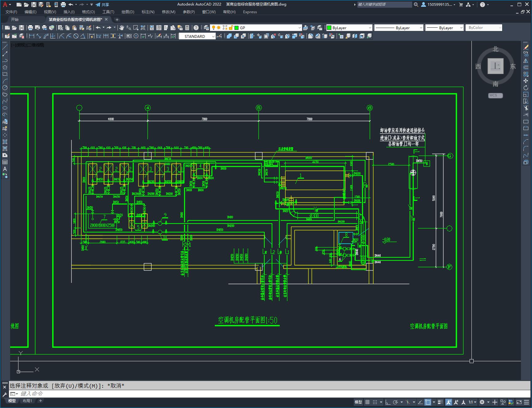Open the annotation scale 1:1 dropdown
Screen dimensions: 532x408
point(472,402)
